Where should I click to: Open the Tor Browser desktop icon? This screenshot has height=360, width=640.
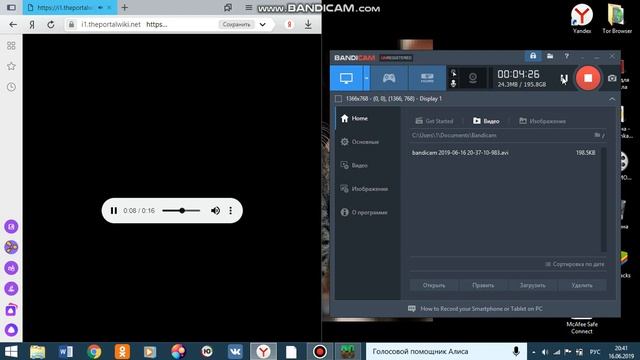coord(617,19)
